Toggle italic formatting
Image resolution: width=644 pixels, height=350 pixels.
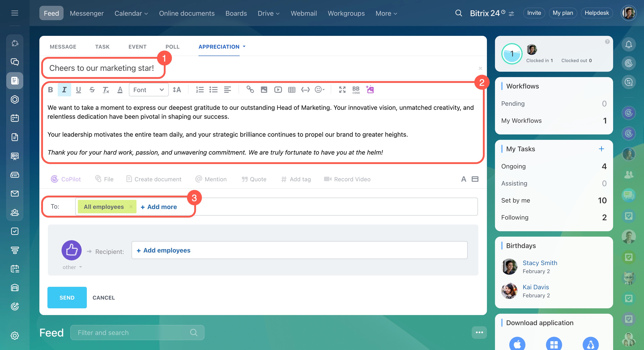tap(64, 90)
